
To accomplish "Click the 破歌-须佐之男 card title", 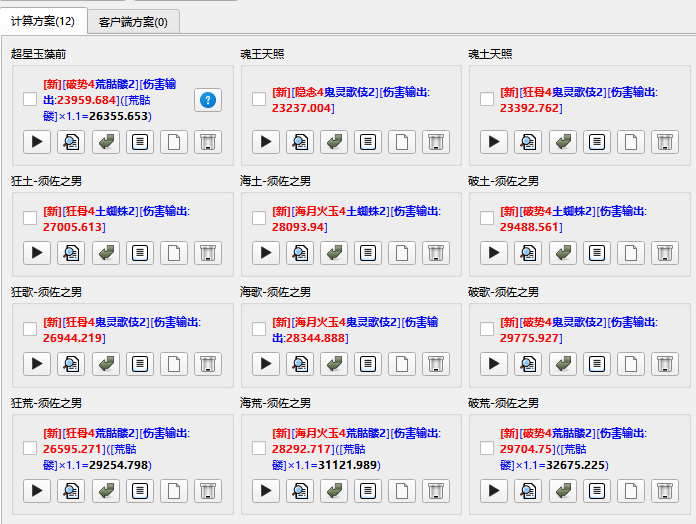I will click(x=503, y=292).
